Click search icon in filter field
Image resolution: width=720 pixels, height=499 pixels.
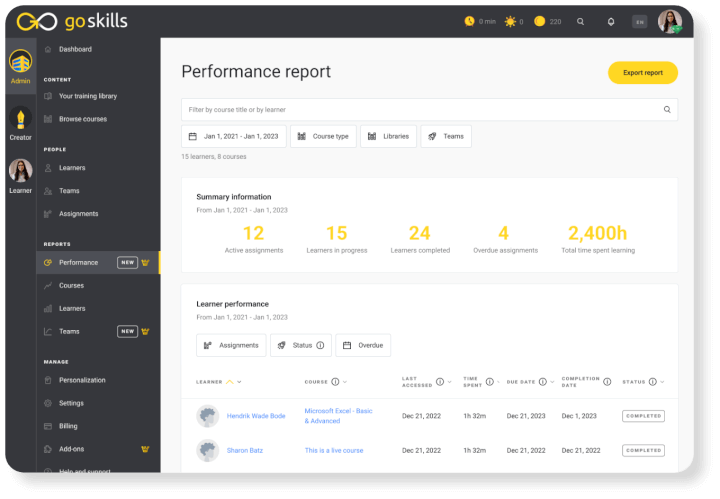click(x=667, y=109)
